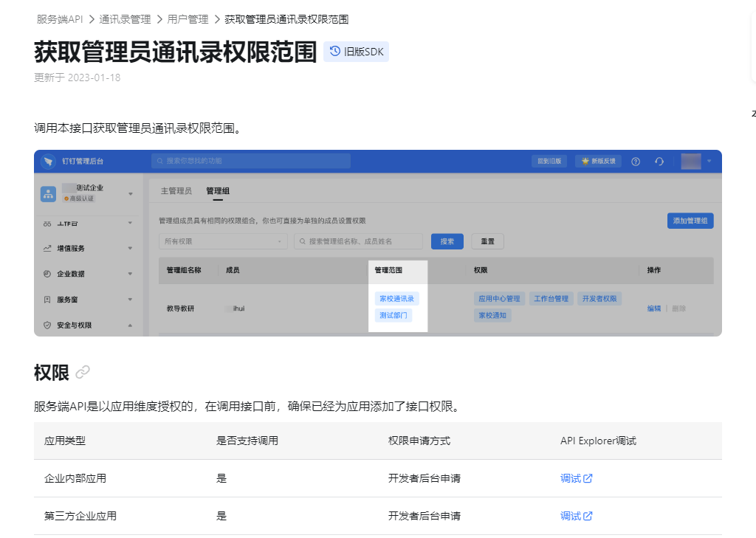Viewport: 756px width, 538px height.
Task: Open the dropdown arrow beside the header avatar
Action: 709,161
